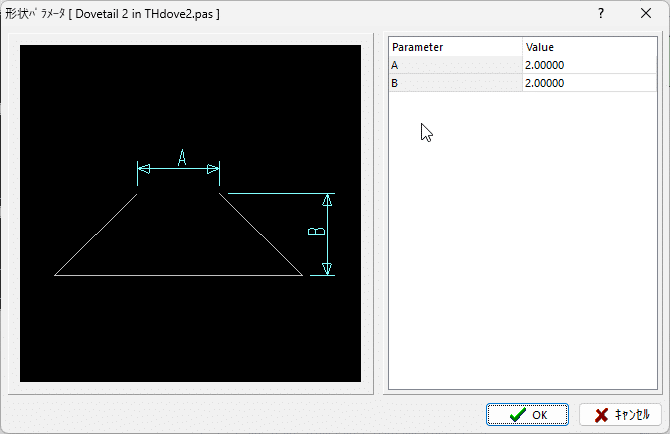This screenshot has height=434, width=670.
Task: Click the cyan dimension label A
Action: pyautogui.click(x=182, y=157)
